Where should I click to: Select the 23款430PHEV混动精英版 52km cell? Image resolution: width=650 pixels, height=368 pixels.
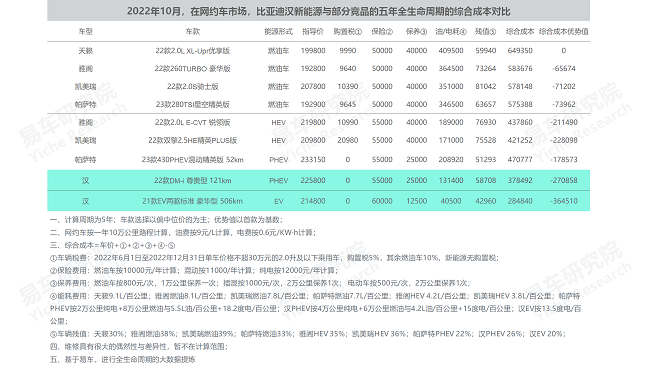[192, 160]
